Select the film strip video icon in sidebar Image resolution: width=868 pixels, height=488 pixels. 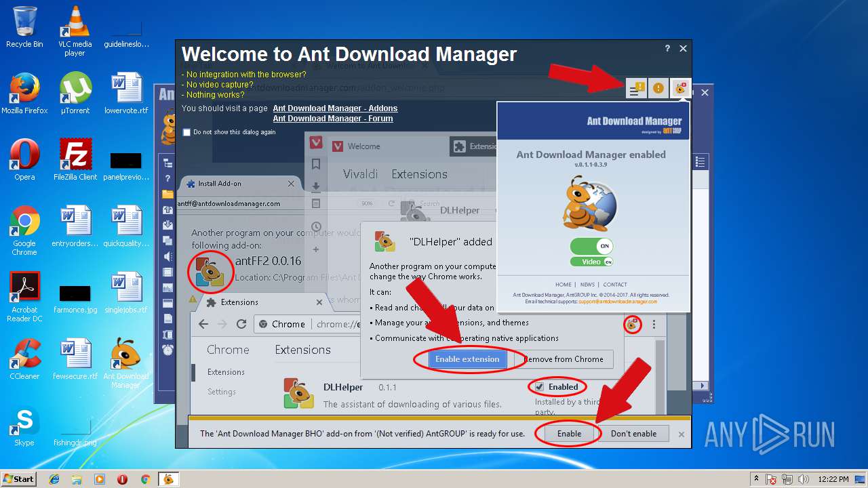pyautogui.click(x=167, y=272)
